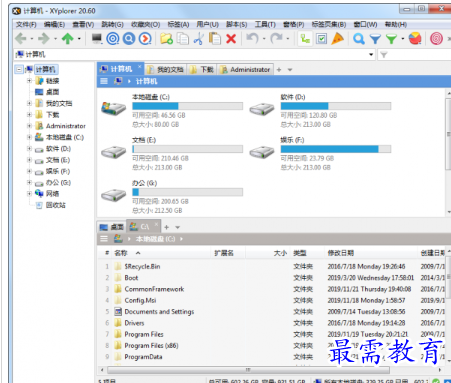
Task: Click the Undo arrow icon
Action: point(252,39)
